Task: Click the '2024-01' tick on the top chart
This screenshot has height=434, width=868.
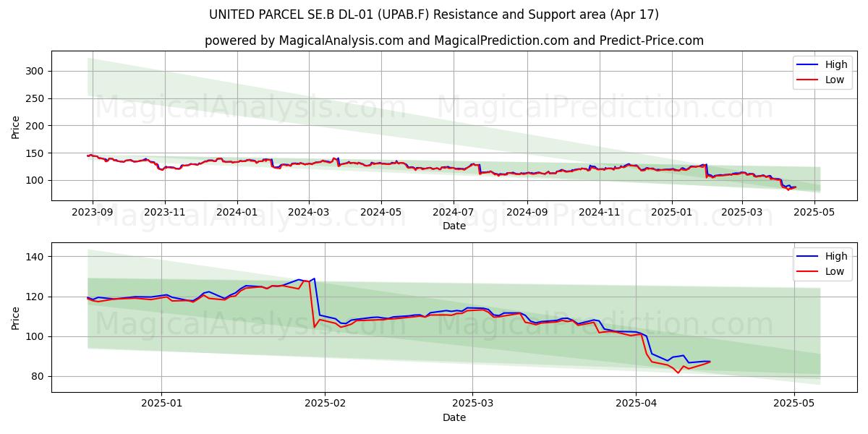Action: 237,213
